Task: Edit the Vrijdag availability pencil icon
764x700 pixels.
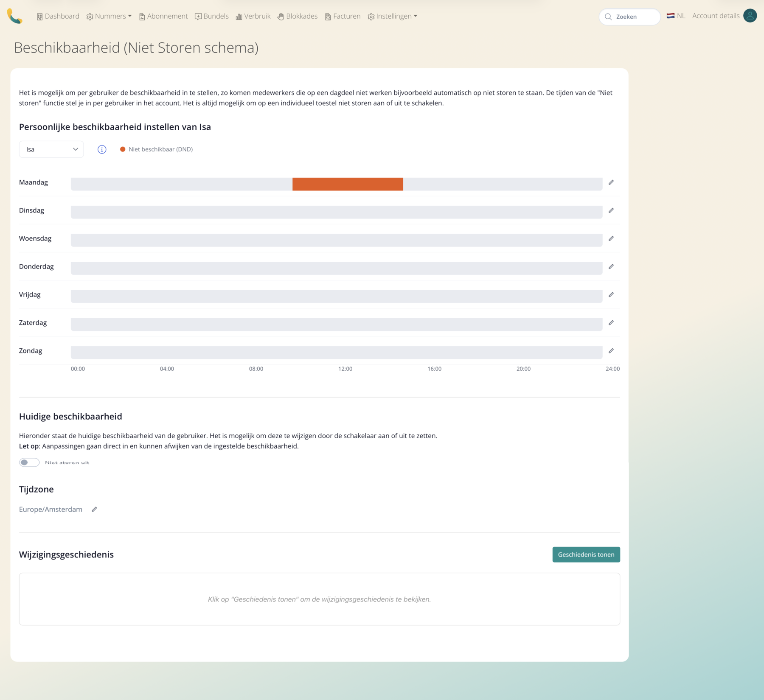Action: (x=611, y=294)
